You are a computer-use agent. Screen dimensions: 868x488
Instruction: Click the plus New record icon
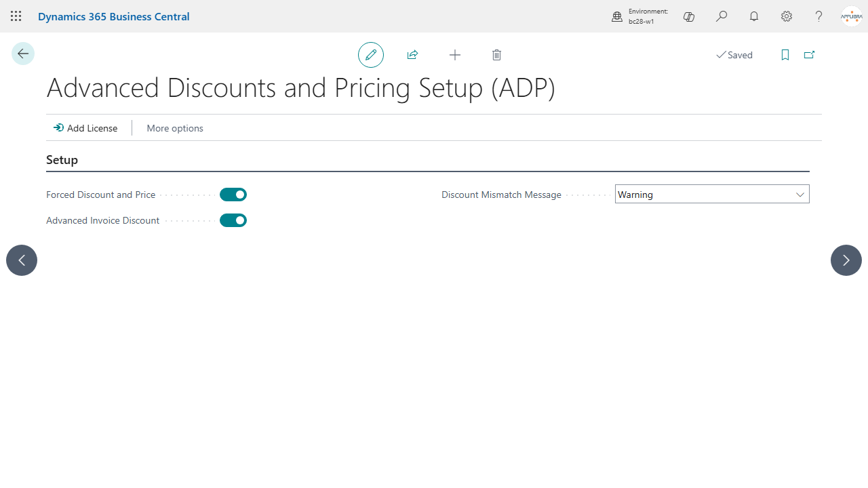pos(455,55)
